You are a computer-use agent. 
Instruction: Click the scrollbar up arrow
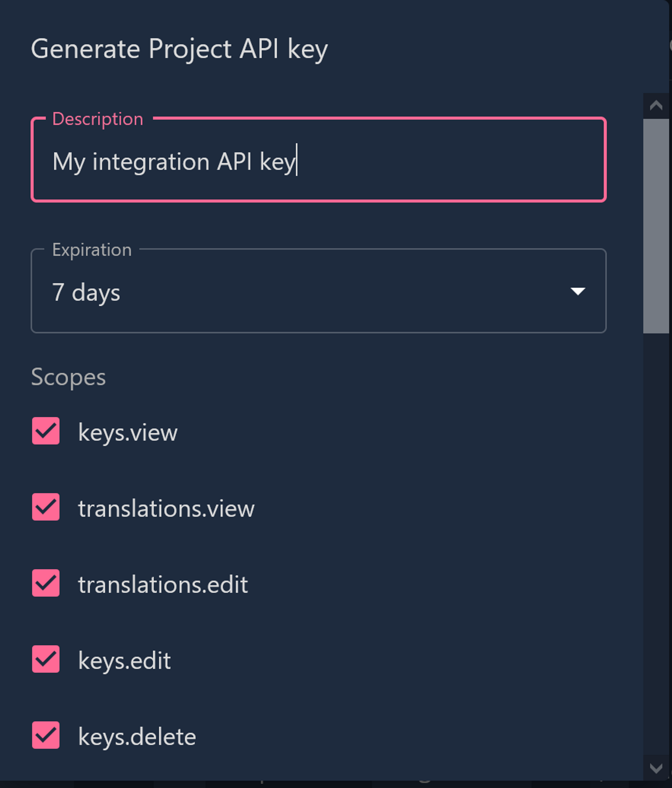656,106
